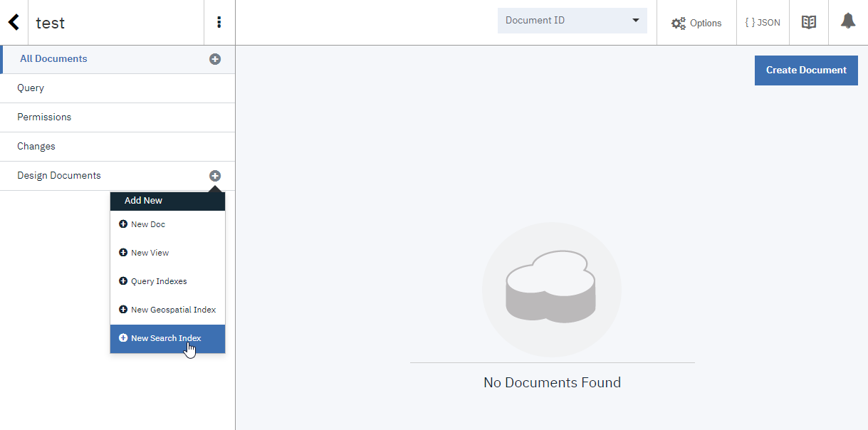The width and height of the screenshot is (868, 430).
Task: Click the plus icon next to Query Indexes
Action: 123,281
